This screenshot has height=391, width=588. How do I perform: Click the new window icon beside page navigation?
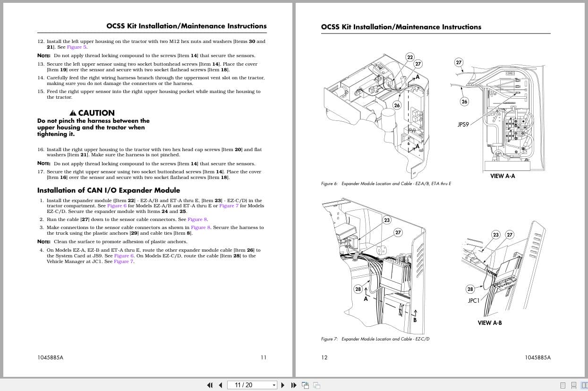point(305,385)
